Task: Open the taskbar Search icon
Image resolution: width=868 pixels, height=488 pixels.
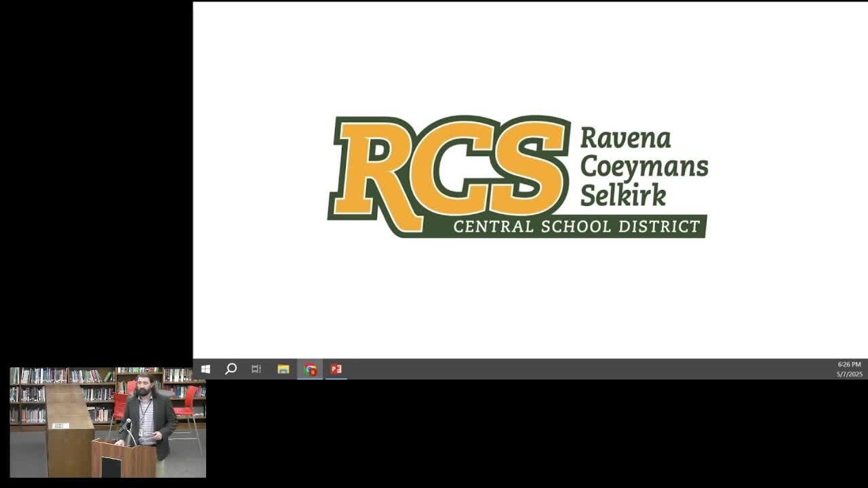Action: [x=231, y=369]
